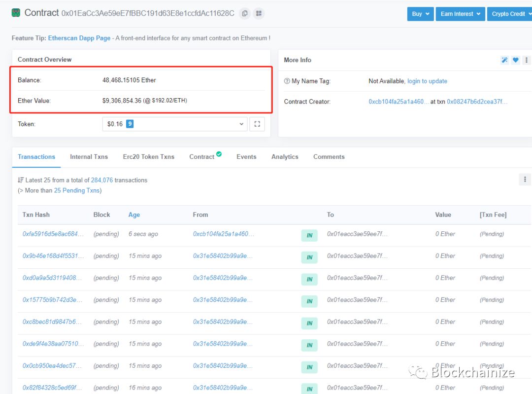View all 284,076 transactions
532x394 pixels.
point(102,180)
